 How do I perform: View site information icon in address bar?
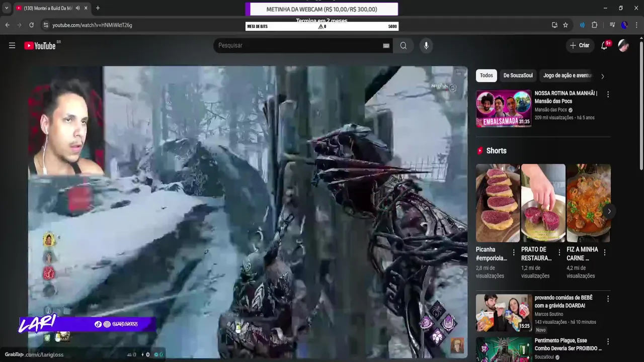(46, 25)
